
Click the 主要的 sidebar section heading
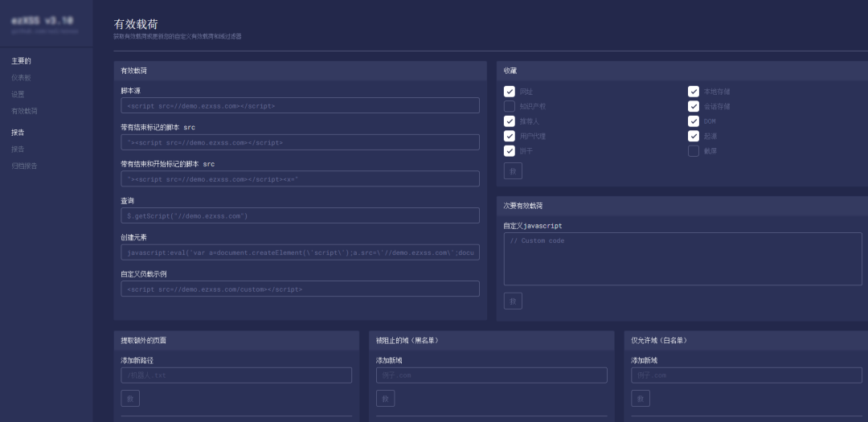pos(21,61)
